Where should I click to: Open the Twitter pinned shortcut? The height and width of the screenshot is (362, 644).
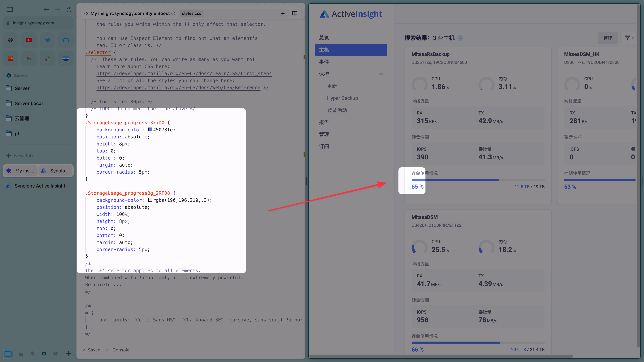pos(47,40)
